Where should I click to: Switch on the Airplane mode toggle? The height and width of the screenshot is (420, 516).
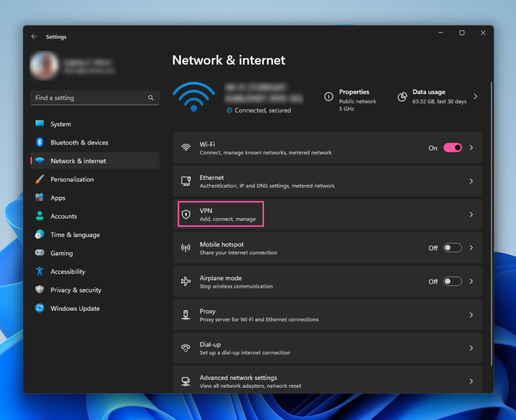[452, 282]
